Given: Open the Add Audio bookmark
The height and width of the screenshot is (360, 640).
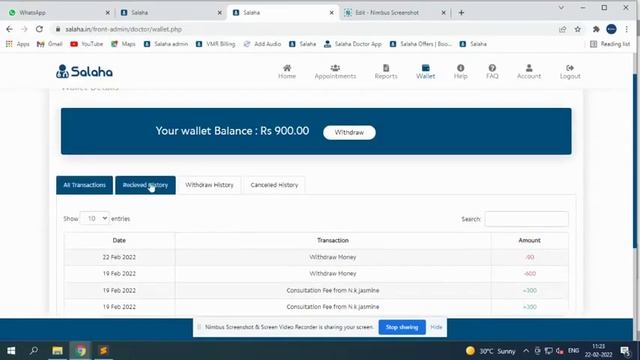Looking at the screenshot, I should point(262,44).
